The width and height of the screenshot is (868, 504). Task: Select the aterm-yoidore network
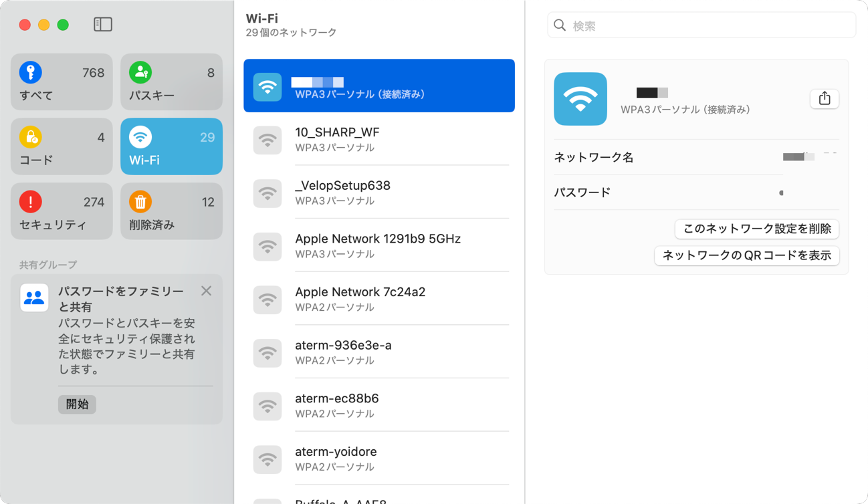[379, 459]
